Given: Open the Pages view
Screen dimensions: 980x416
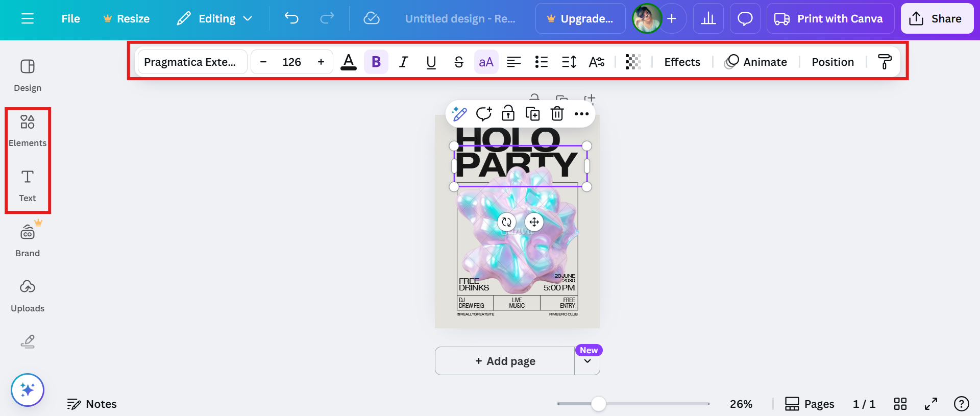Looking at the screenshot, I should [810, 404].
